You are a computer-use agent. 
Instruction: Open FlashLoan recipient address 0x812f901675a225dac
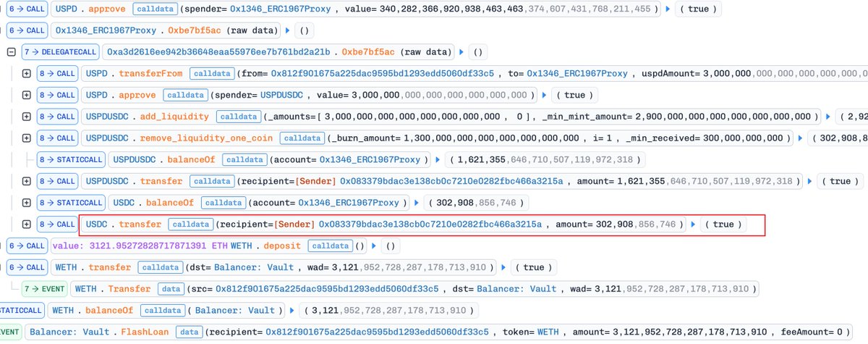(377, 332)
